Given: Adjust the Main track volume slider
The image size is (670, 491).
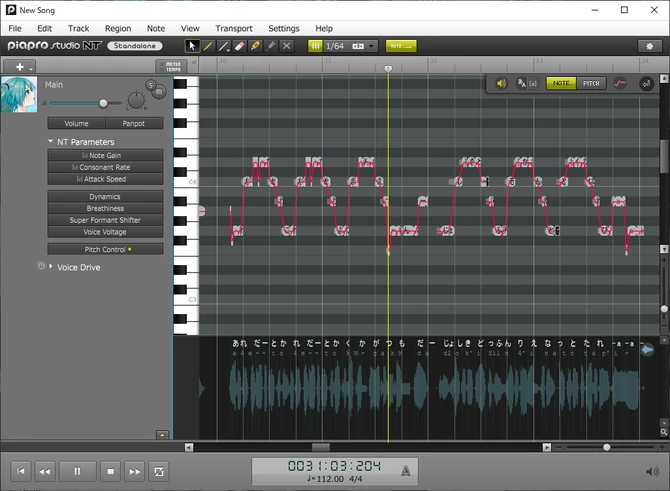Looking at the screenshot, I should [x=102, y=103].
